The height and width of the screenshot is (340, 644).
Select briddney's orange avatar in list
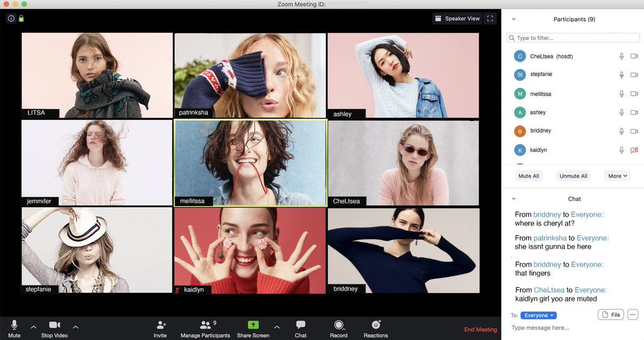(x=519, y=131)
